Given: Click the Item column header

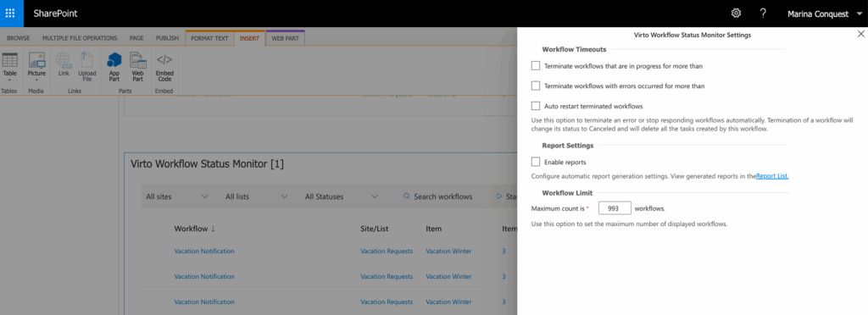Looking at the screenshot, I should point(434,229).
